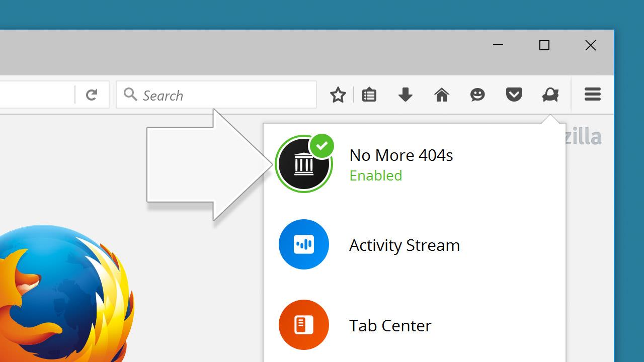Open the Tab Center experiment
Screen dimensions: 644x362
415,325
